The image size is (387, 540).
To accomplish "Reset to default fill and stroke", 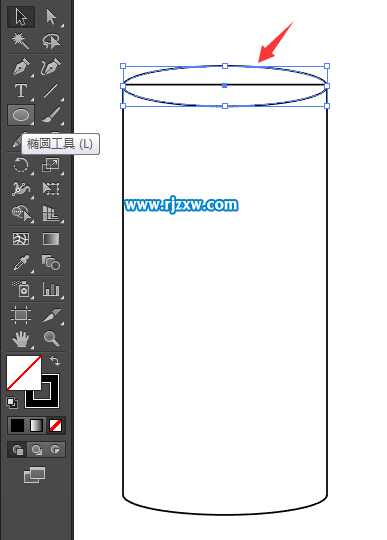I will 12,403.
